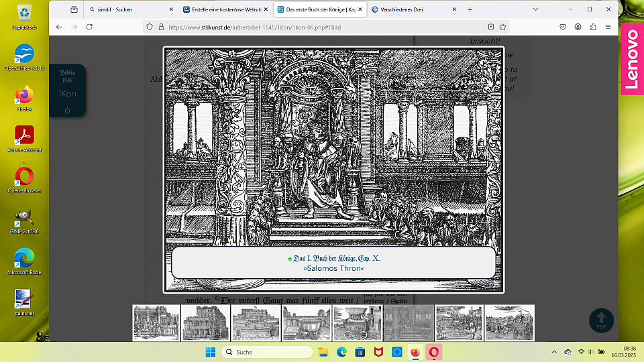Select the greyed throne hall thumbnail
The height and width of the screenshot is (362, 644).
409,323
